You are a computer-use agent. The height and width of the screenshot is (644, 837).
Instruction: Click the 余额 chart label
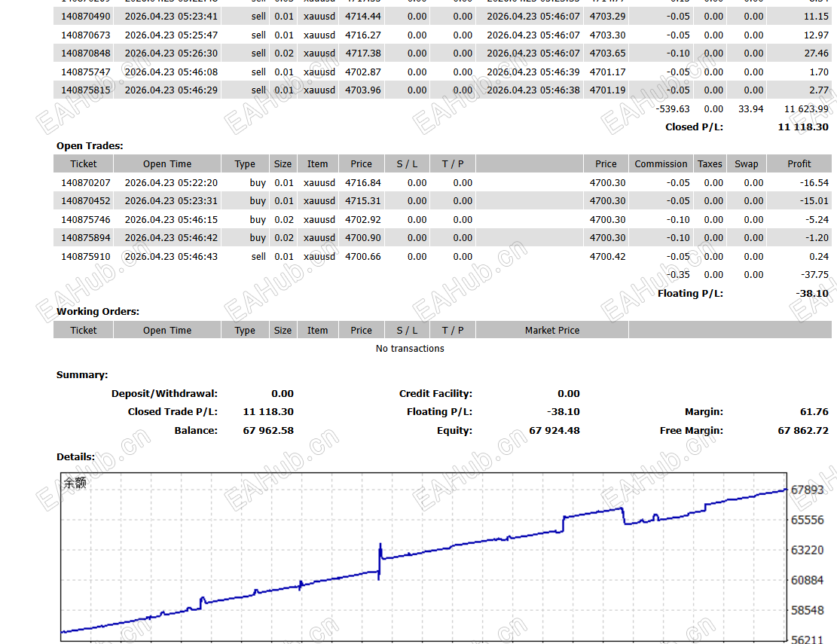point(75,484)
